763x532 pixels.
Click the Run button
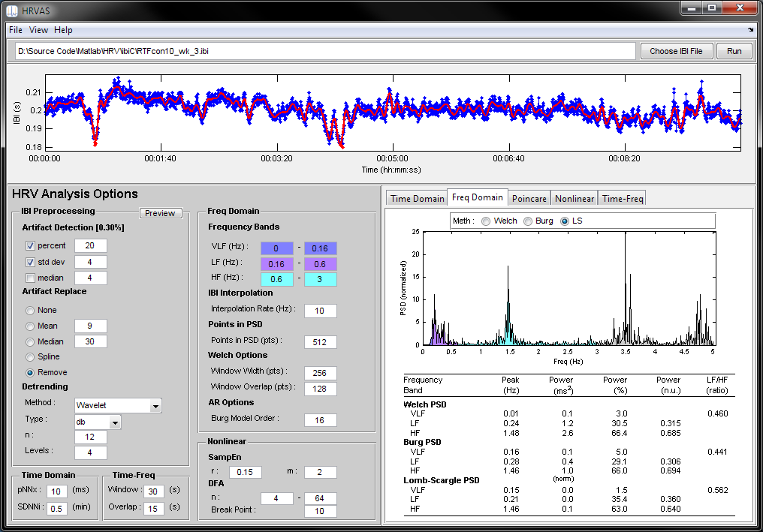point(734,51)
